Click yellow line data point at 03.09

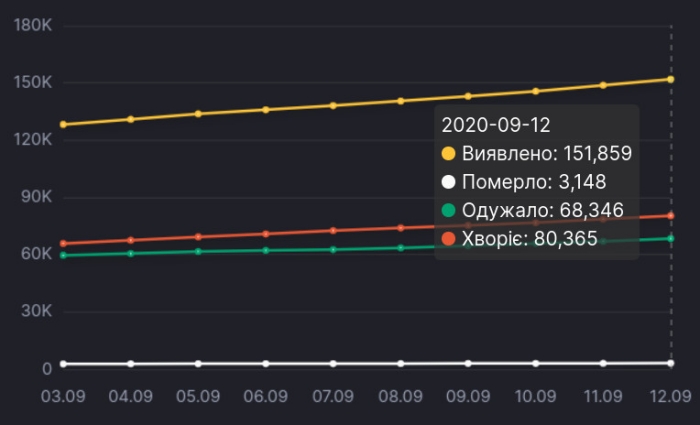[x=63, y=124]
